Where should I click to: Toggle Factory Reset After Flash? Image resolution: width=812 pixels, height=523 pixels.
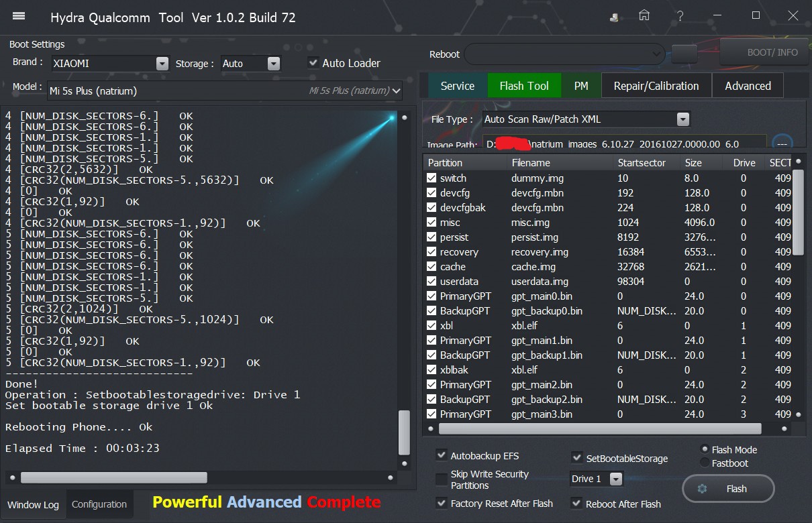(441, 503)
